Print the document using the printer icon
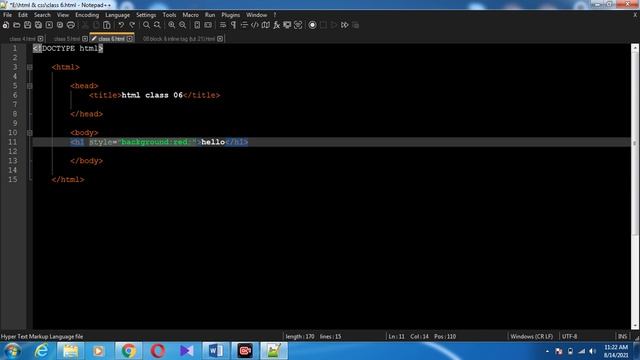Screen dimensions: 640x360 tap(71, 25)
